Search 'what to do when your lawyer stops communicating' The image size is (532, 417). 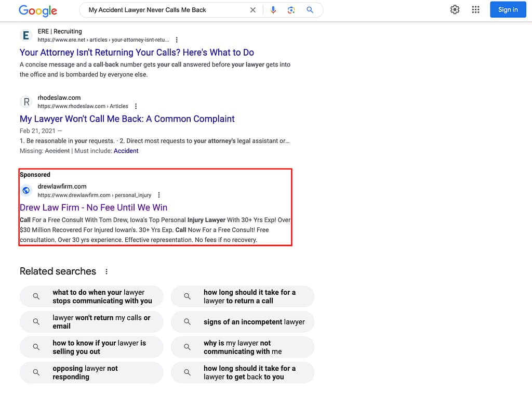click(91, 296)
